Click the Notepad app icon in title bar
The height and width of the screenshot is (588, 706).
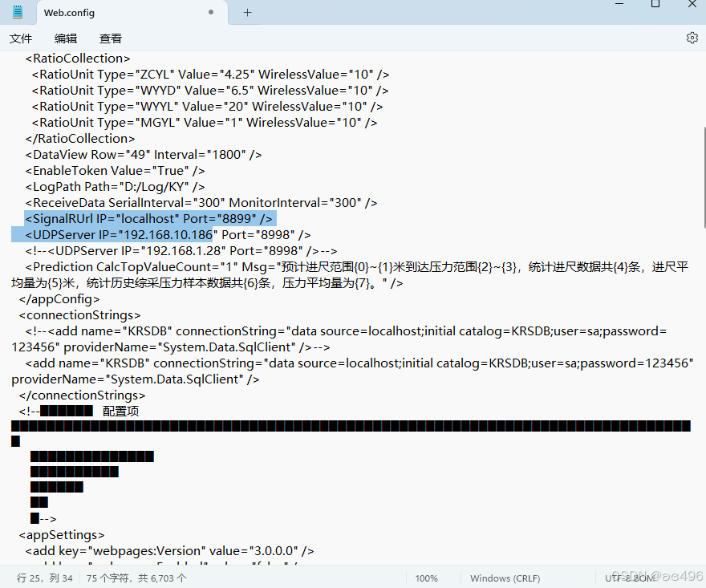[18, 12]
